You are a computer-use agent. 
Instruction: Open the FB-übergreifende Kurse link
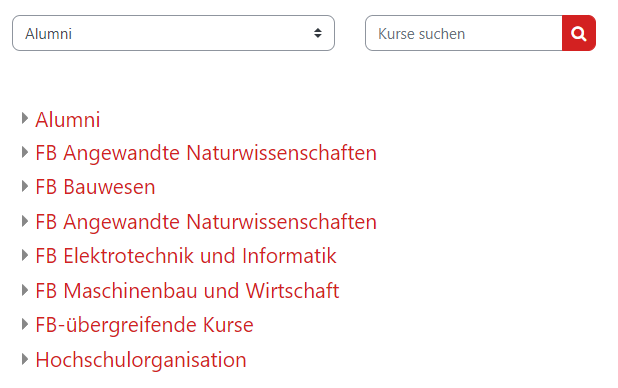[x=144, y=325]
